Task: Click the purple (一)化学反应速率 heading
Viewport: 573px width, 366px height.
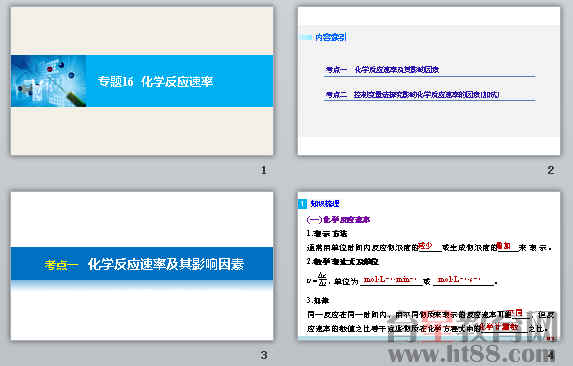Action: [338, 220]
